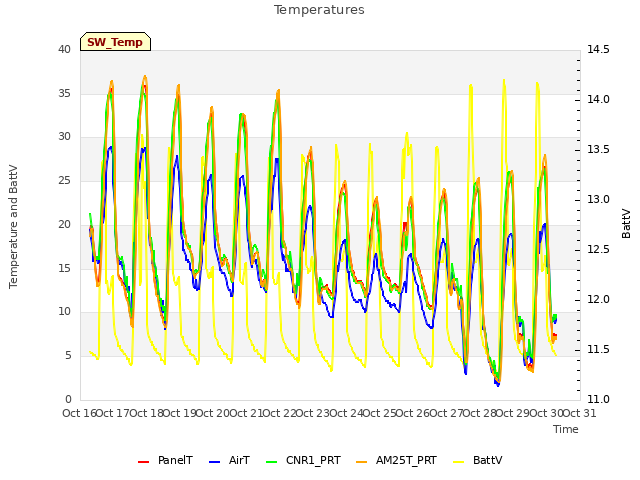Click the 14.0 right axis tick label
Screen dimensions: 640x480
click(x=598, y=100)
